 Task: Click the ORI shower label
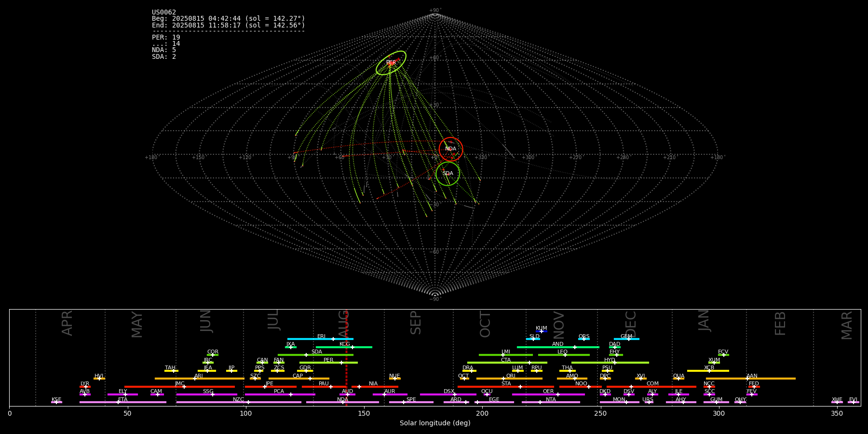(511, 376)
